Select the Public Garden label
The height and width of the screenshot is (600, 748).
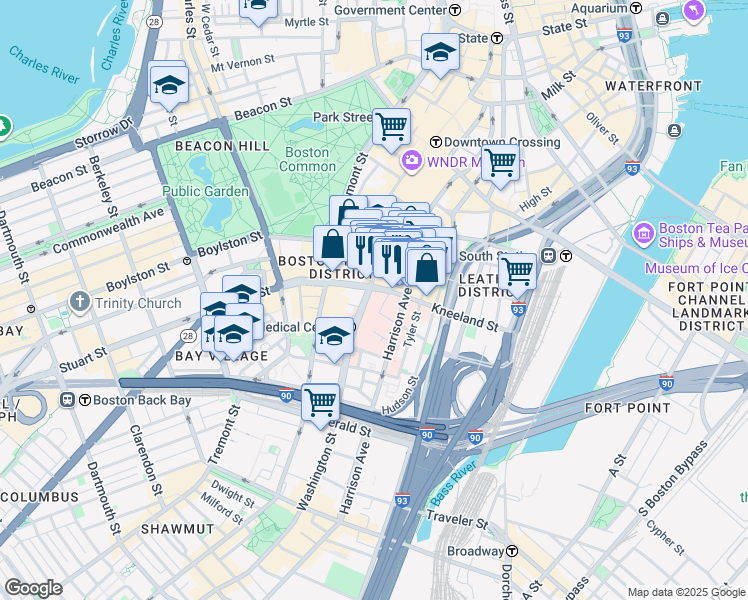click(x=205, y=191)
